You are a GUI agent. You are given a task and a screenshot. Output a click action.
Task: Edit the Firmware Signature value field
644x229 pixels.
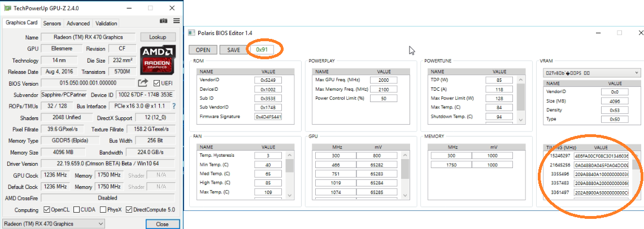click(268, 117)
